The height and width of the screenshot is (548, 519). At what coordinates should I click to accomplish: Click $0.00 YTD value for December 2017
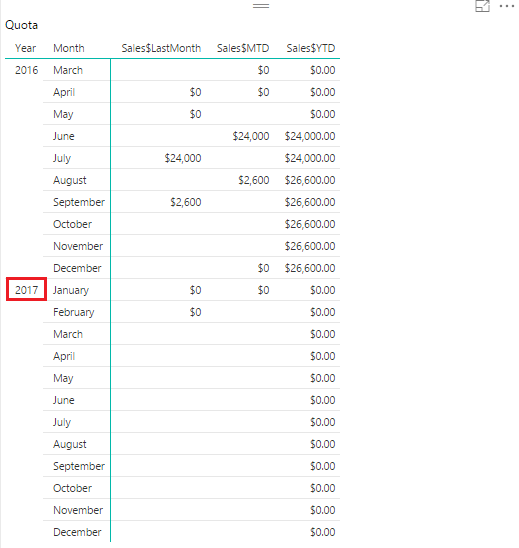tap(323, 532)
